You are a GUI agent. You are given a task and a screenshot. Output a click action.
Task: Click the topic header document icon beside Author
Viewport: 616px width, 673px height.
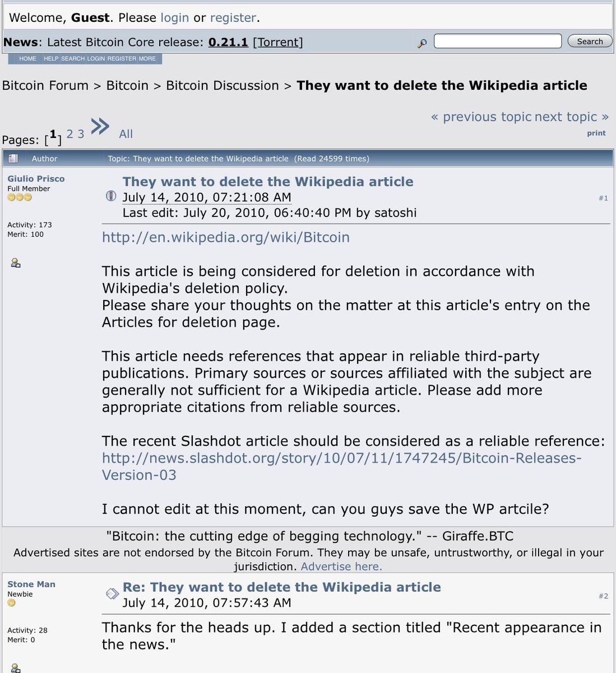13,159
